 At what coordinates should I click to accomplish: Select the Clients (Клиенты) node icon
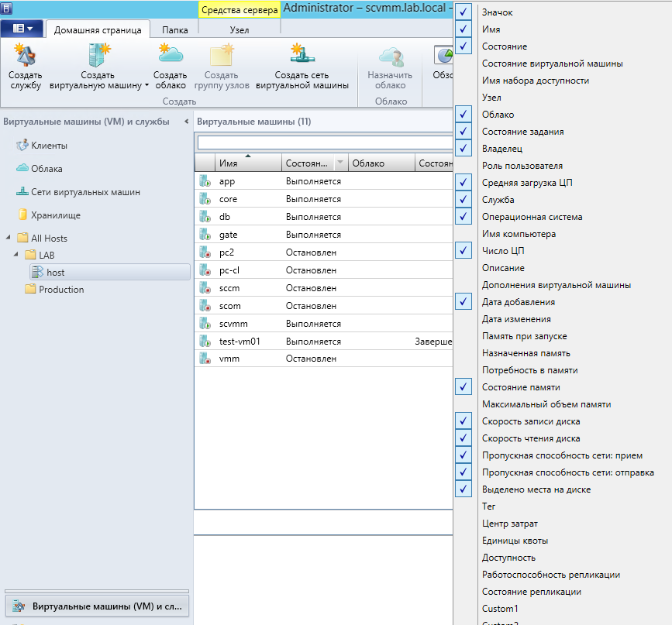[22, 146]
